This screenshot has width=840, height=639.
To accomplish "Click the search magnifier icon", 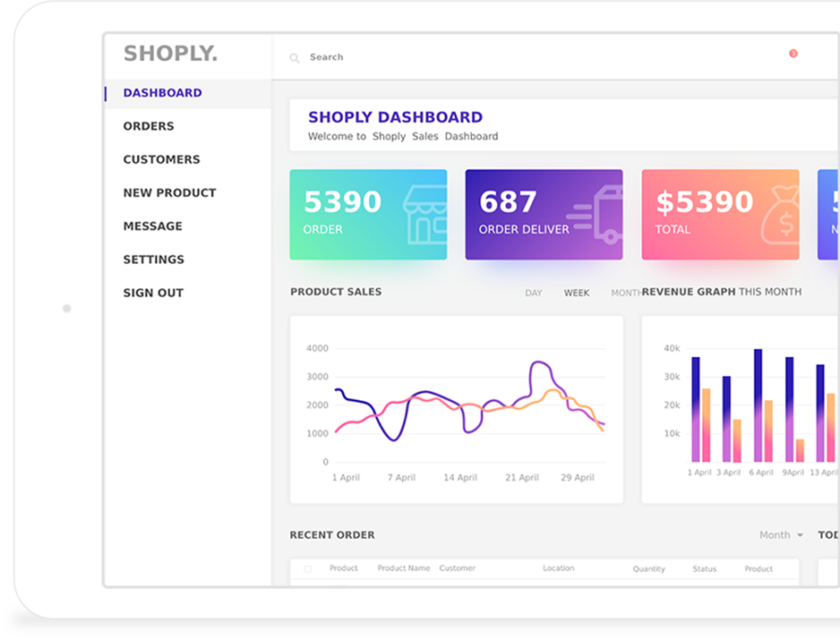I will 294,58.
